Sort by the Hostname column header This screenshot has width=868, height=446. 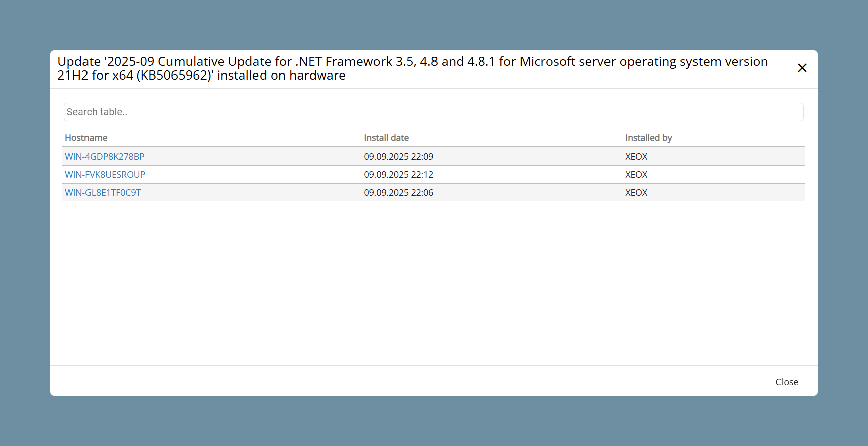tap(86, 138)
